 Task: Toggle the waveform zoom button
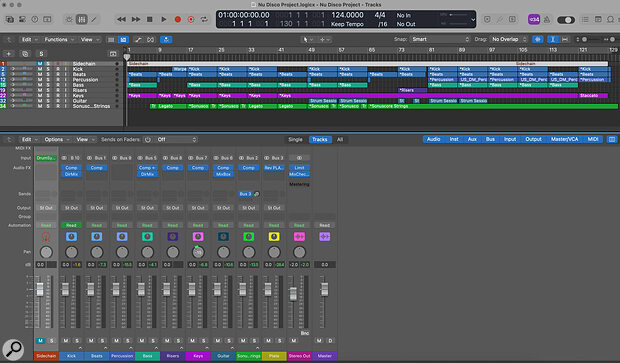(537, 39)
